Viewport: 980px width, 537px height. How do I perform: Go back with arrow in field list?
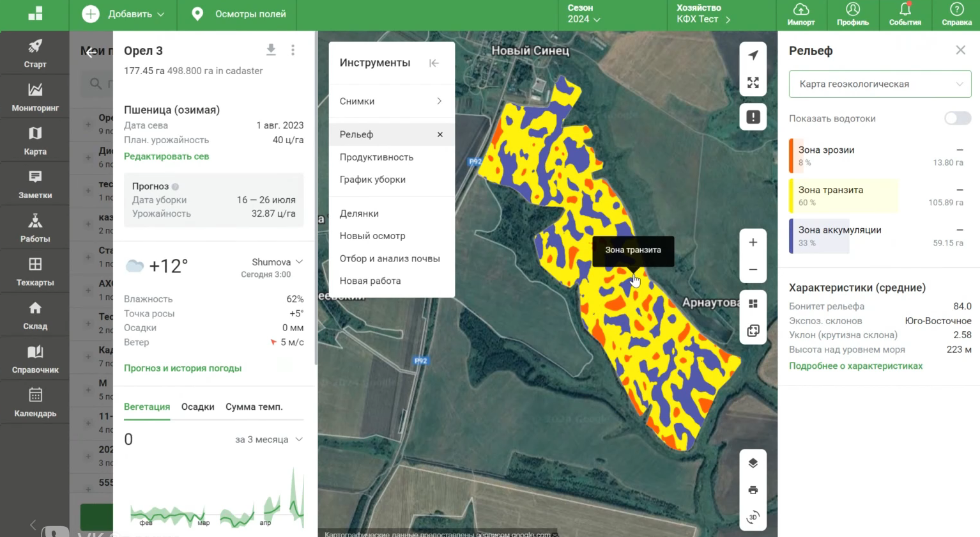tap(91, 52)
